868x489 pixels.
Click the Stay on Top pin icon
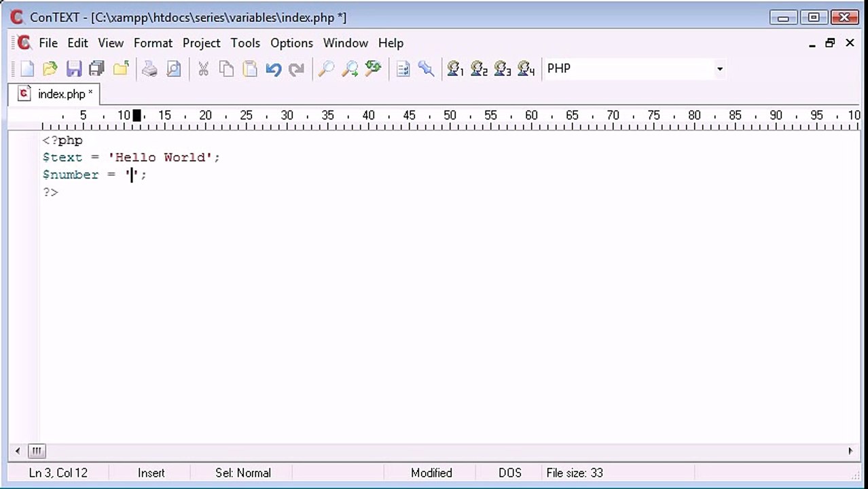[426, 69]
